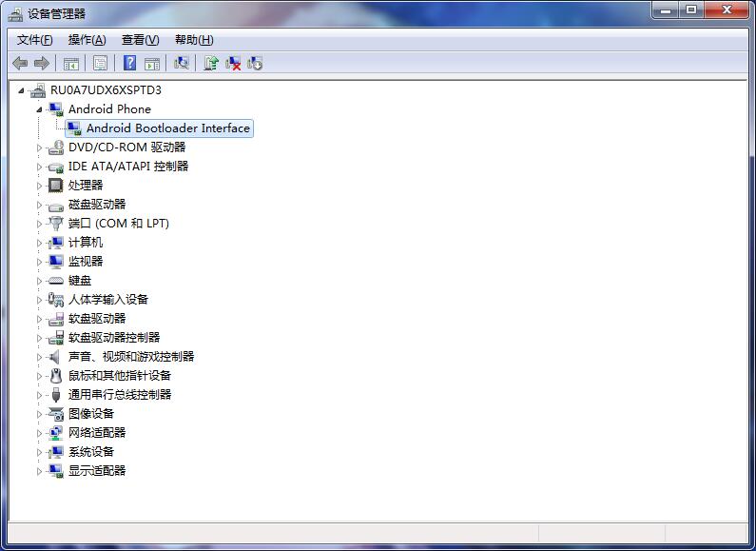Open the 操作(A) menu
The height and width of the screenshot is (551, 756).
click(87, 40)
